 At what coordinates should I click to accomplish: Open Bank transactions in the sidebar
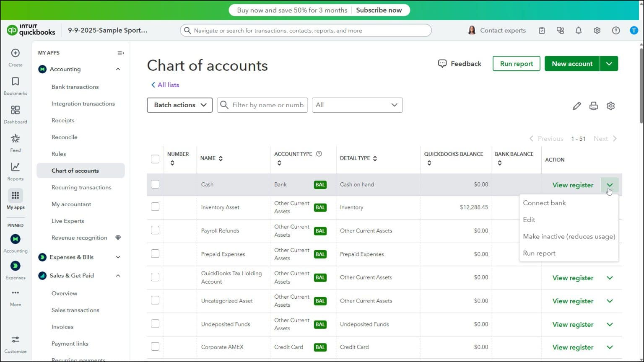(75, 87)
